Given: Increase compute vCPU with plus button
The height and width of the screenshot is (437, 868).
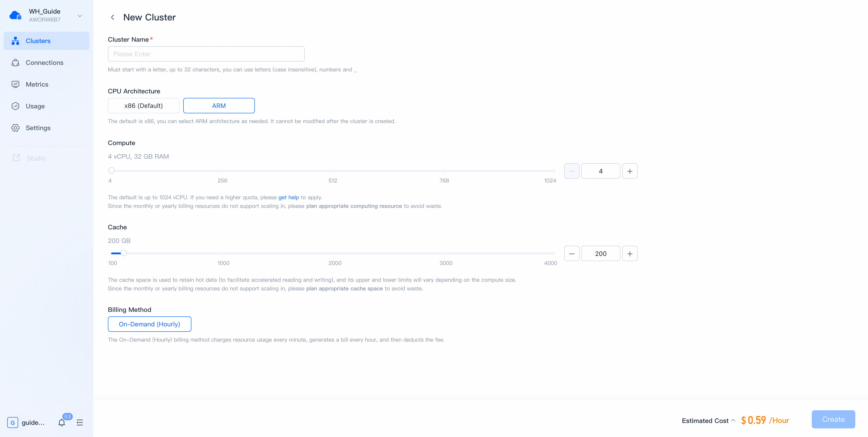Looking at the screenshot, I should [629, 171].
